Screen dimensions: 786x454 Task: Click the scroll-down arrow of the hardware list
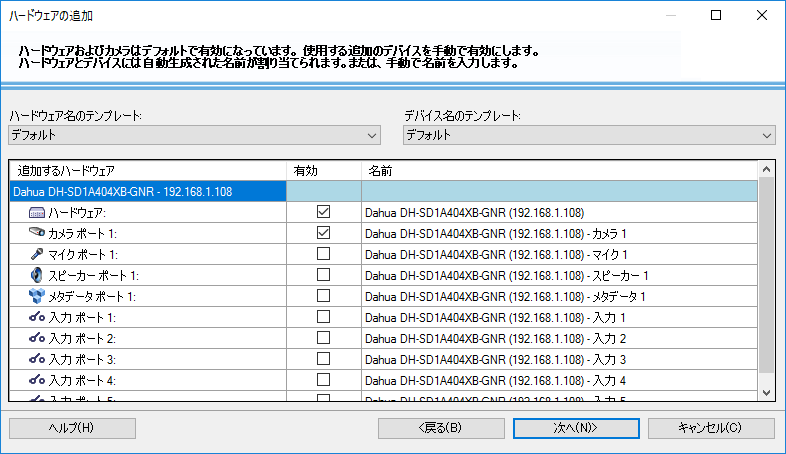[x=766, y=393]
